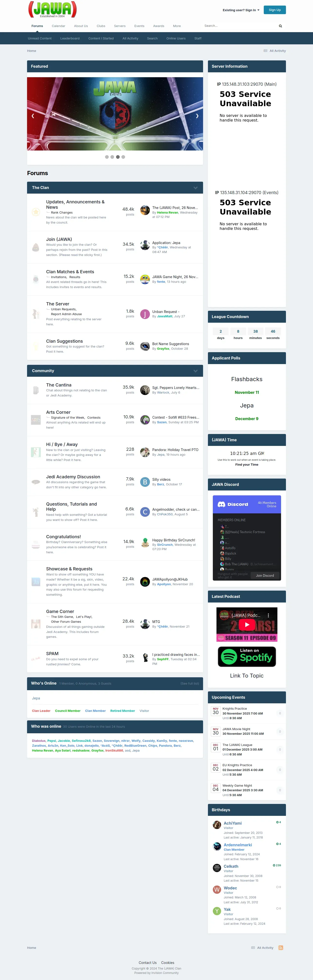Open the podcast video options menu

point(268,615)
